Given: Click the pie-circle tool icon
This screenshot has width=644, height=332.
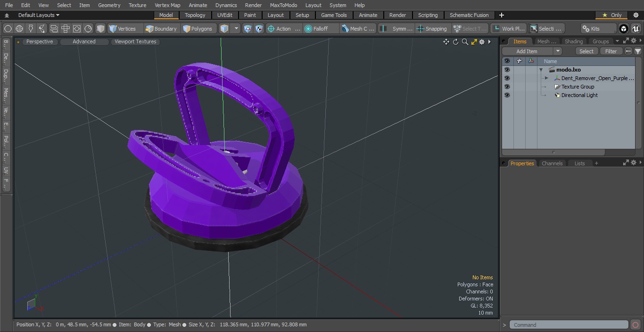Looking at the screenshot, I should 88,29.
